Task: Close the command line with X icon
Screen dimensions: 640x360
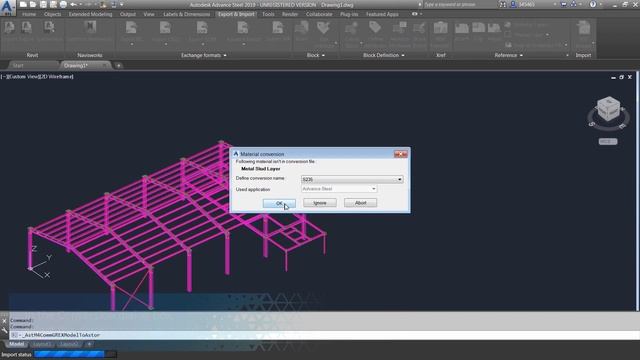Action: pyautogui.click(x=4, y=321)
